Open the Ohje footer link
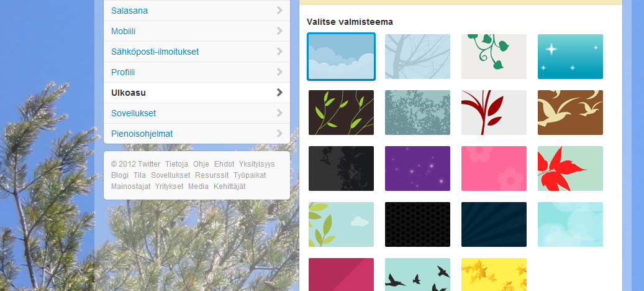This screenshot has width=644, height=291. 201,164
